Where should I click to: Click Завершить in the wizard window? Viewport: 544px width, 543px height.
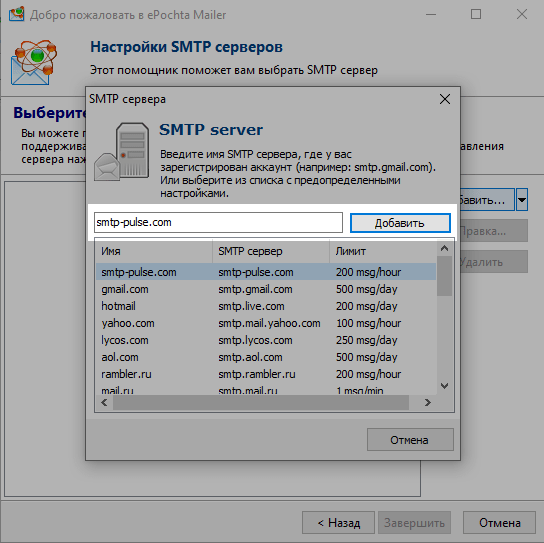pyautogui.click(x=414, y=522)
